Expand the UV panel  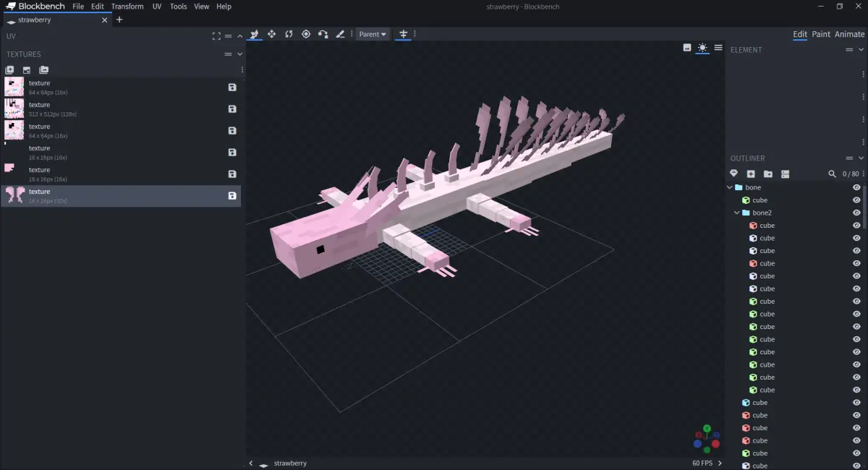tap(240, 36)
